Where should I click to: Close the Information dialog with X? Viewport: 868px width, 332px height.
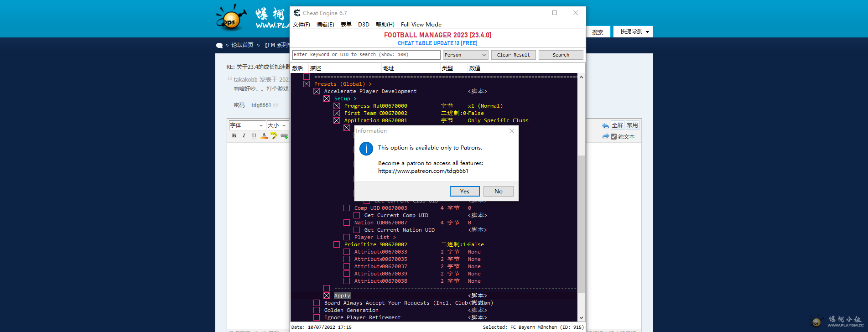coord(512,131)
